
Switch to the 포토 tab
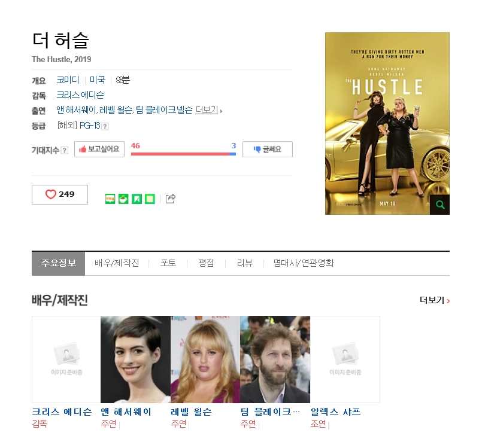tap(168, 263)
